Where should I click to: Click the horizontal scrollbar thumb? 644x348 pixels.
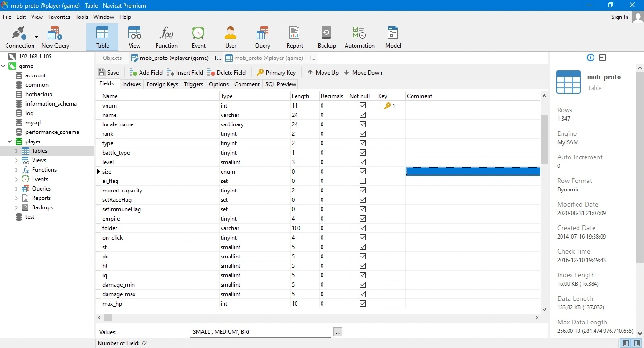click(x=108, y=318)
